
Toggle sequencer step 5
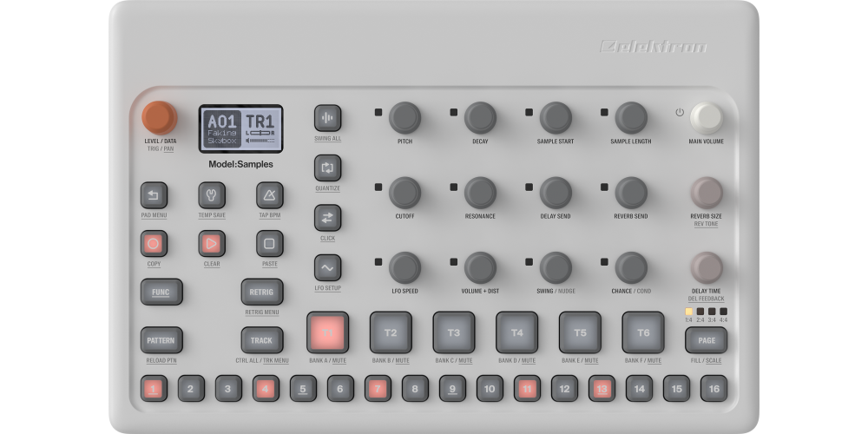[303, 389]
